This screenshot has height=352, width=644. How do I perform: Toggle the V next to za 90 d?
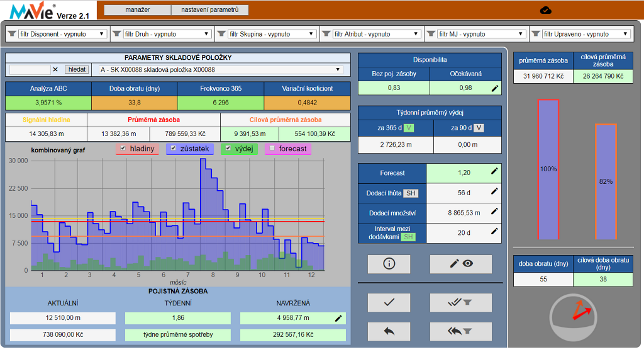click(x=479, y=128)
